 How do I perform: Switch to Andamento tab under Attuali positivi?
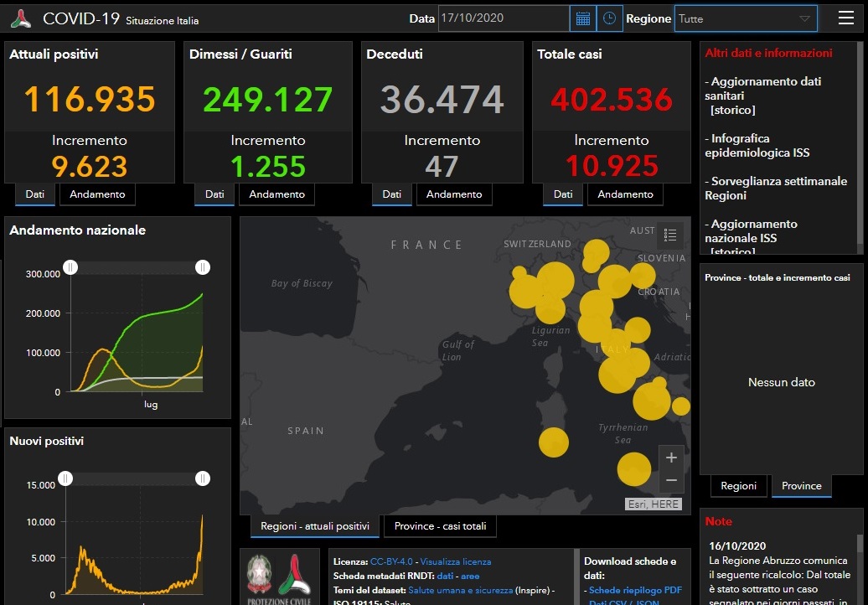click(x=97, y=194)
